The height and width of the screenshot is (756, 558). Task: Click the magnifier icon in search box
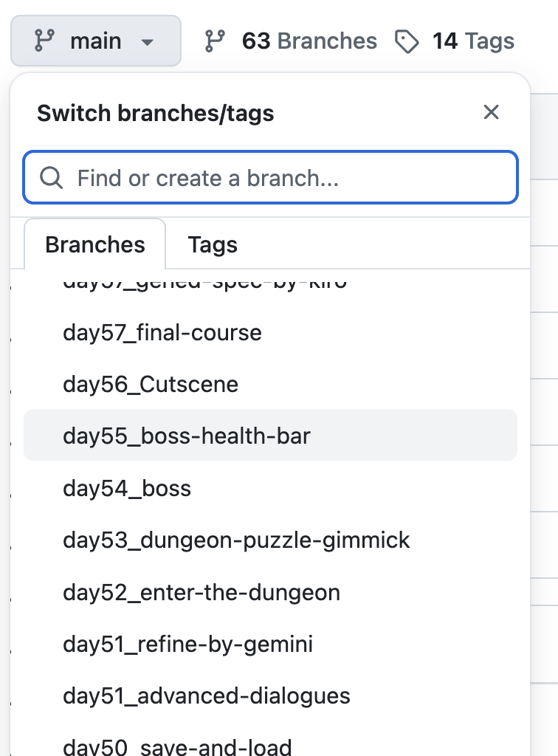51,178
